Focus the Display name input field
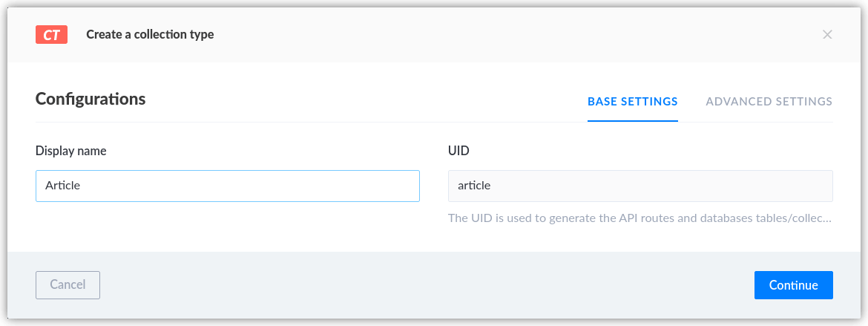 (228, 186)
